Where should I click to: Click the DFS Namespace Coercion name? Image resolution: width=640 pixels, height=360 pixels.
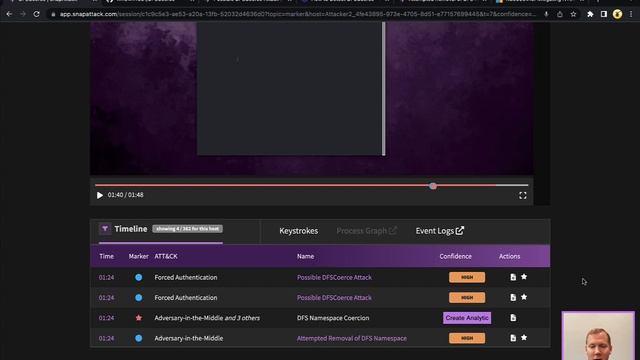click(333, 318)
